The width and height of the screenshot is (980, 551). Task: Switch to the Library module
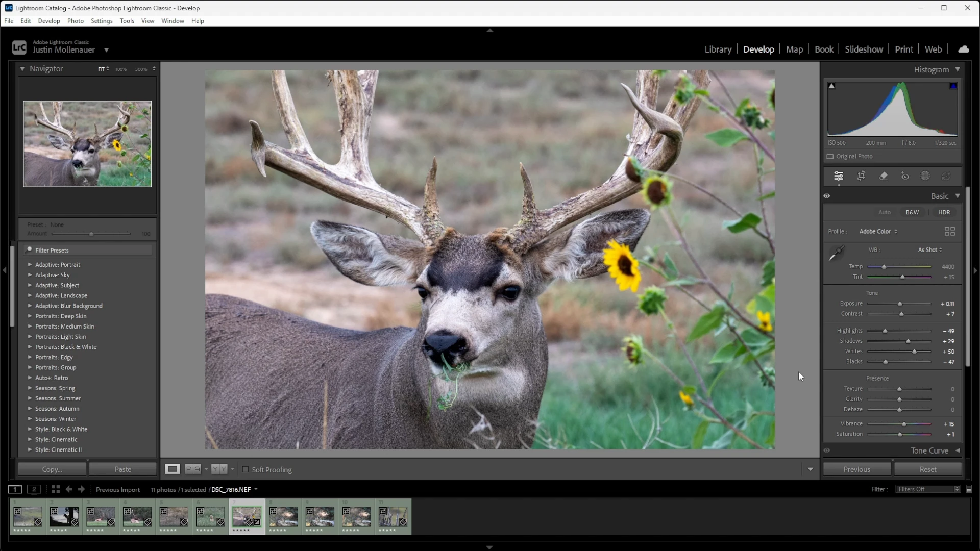pyautogui.click(x=718, y=49)
